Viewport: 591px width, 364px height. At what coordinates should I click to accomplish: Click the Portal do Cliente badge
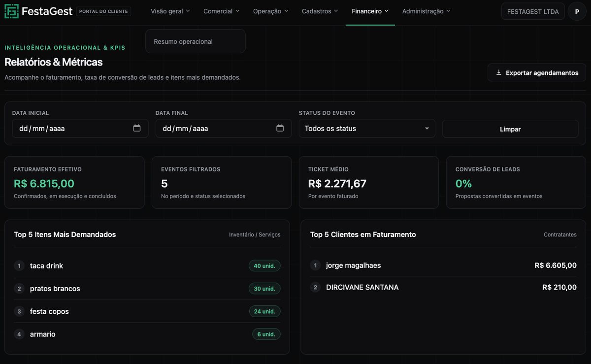coord(104,11)
